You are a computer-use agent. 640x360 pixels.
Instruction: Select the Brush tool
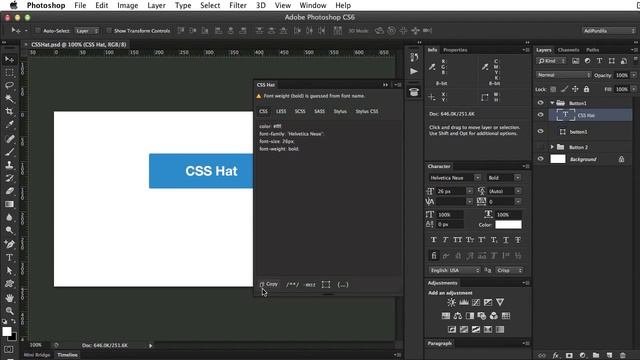[x=9, y=152]
